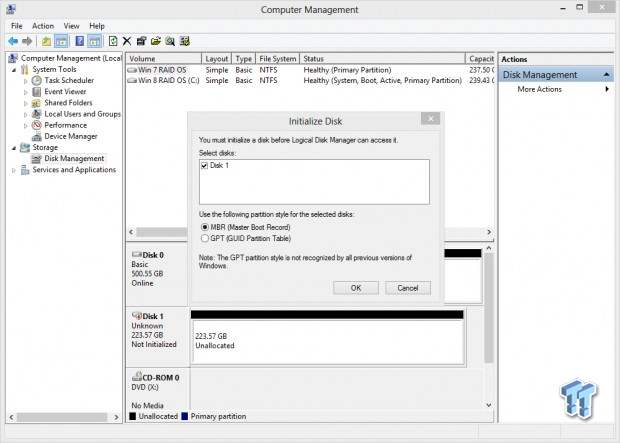Image resolution: width=620 pixels, height=443 pixels.
Task: Open the Help menu
Action: tap(97, 26)
